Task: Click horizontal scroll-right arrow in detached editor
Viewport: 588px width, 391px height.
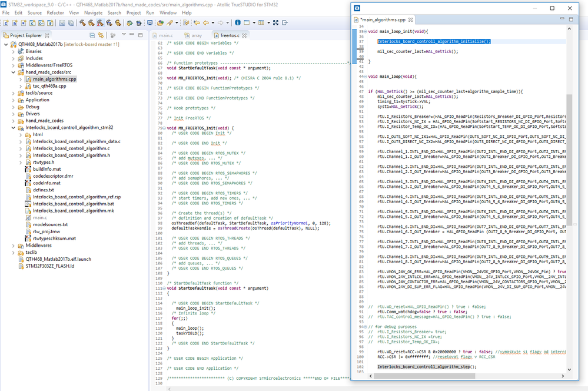Action: [x=563, y=376]
